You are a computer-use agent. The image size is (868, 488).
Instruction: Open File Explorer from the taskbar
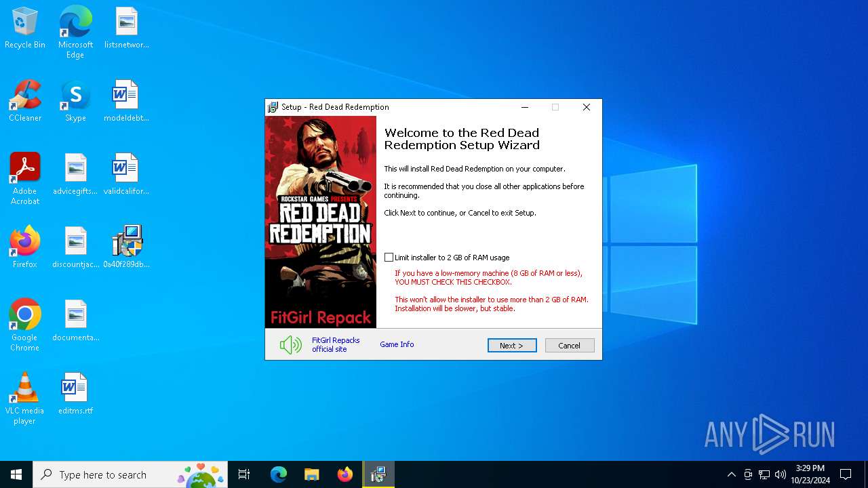pyautogui.click(x=311, y=474)
